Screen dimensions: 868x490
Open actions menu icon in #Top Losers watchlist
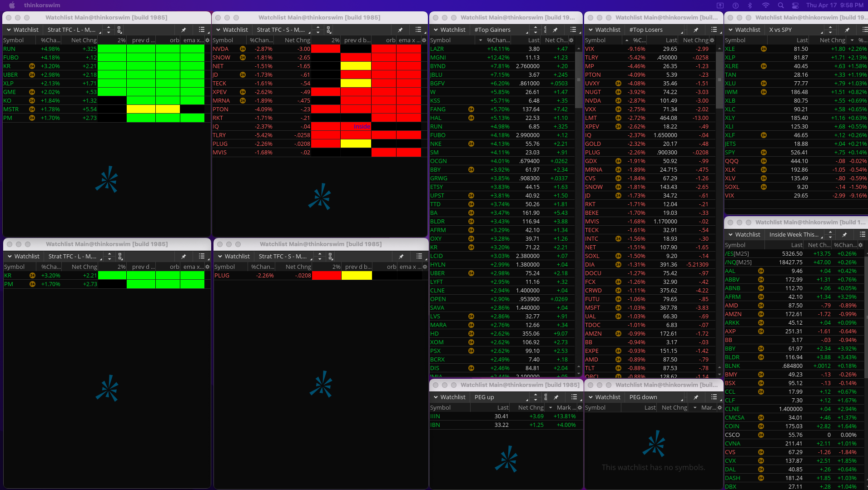coord(714,30)
